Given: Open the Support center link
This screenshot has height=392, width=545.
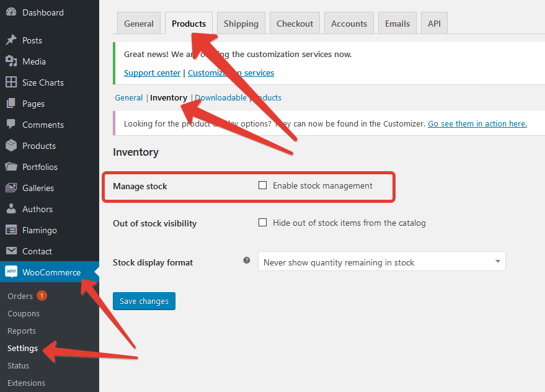Looking at the screenshot, I should pos(152,73).
